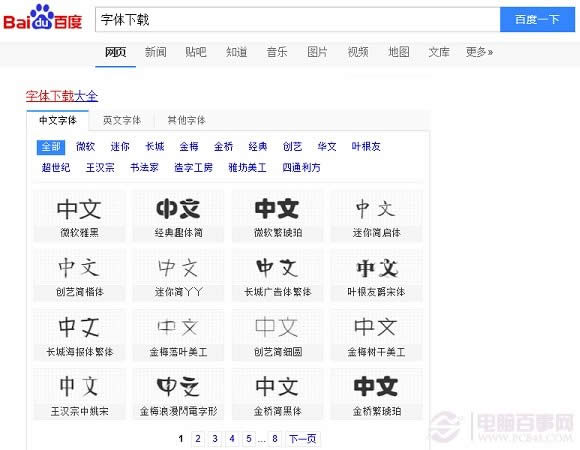580x450 pixels.
Task: Switch to 音乐 tab
Action: (277, 52)
